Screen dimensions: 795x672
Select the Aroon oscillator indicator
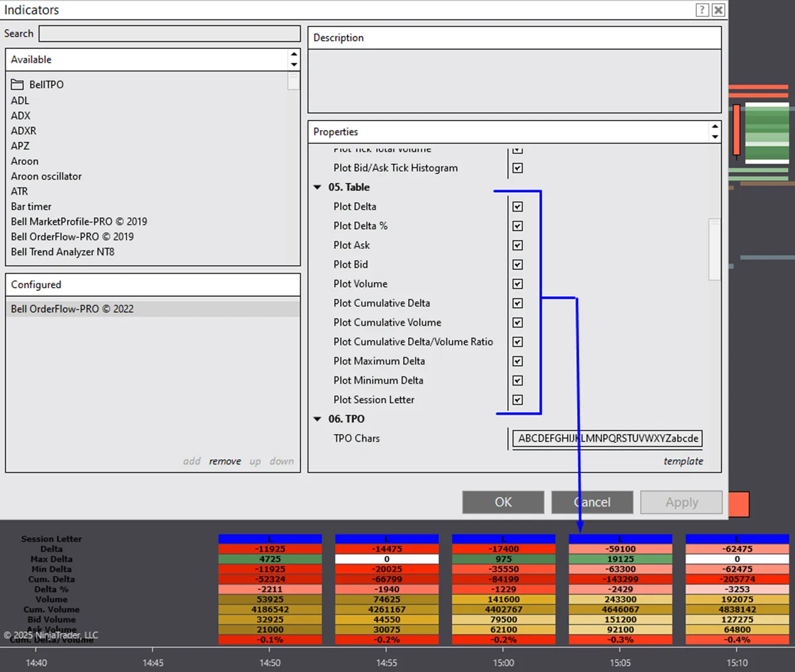pos(46,176)
